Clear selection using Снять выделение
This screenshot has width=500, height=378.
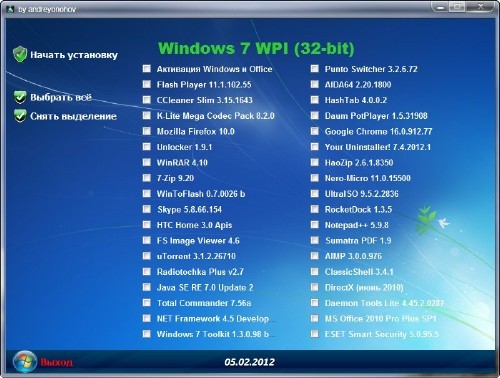point(74,116)
